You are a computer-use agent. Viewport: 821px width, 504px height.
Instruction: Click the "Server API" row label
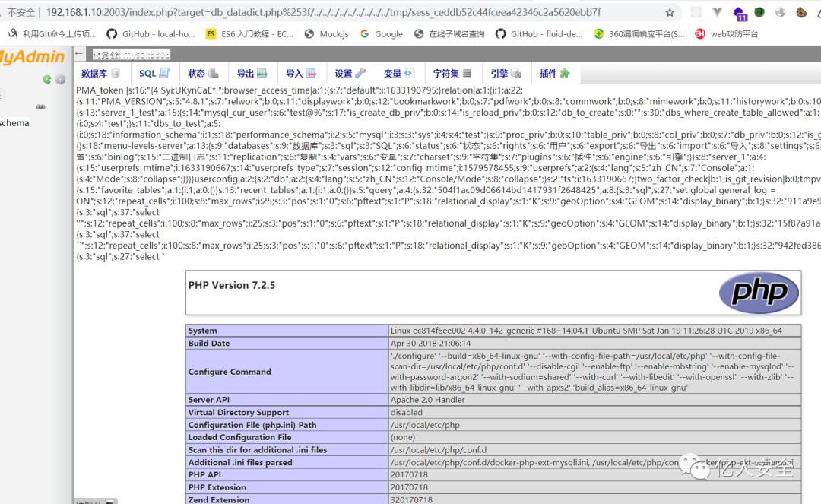coord(209,400)
